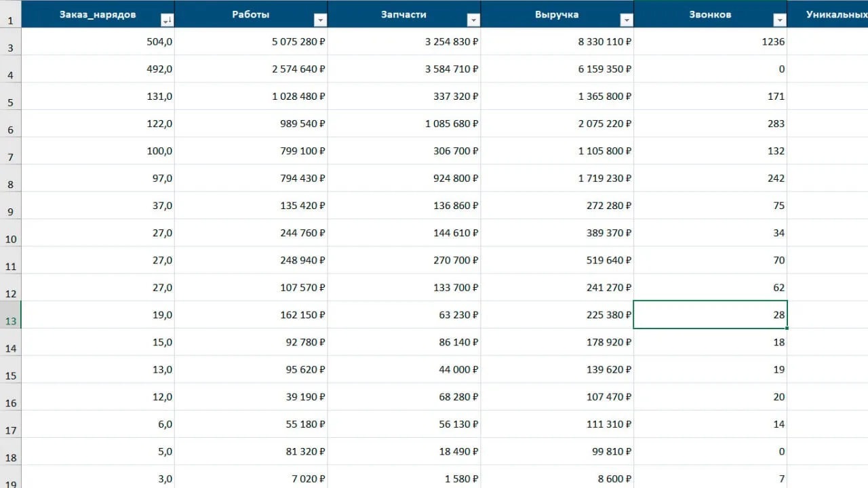Select cell with revenue 8 330 110 ₽
Image resolution: width=868 pixels, height=488 pixels.
click(x=557, y=42)
